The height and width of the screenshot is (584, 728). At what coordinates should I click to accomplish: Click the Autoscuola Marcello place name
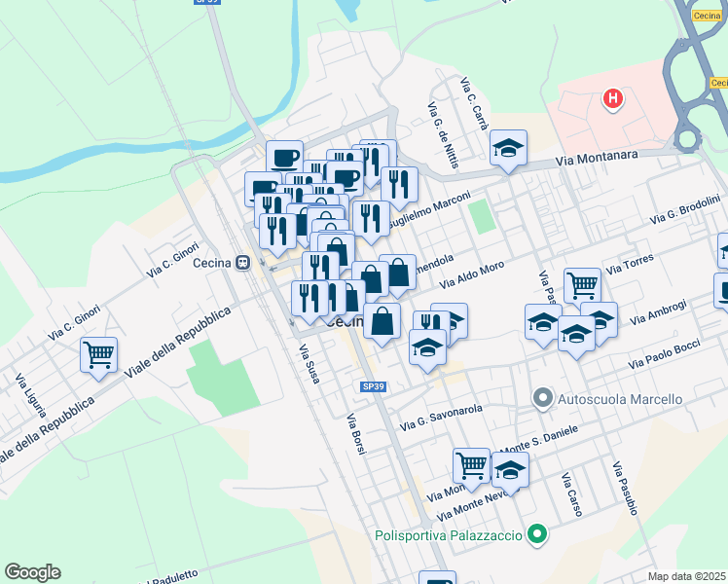620,399
